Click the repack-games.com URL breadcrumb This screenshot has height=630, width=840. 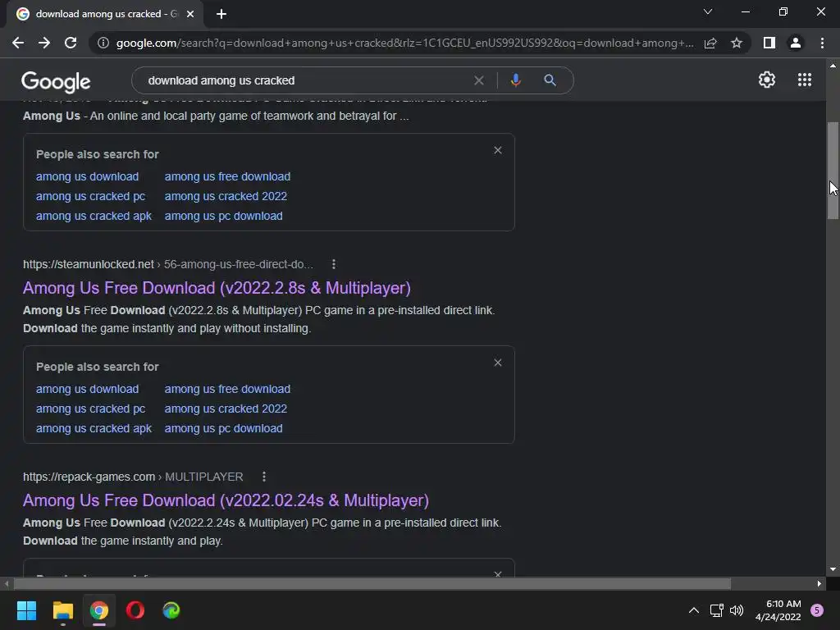click(x=133, y=477)
